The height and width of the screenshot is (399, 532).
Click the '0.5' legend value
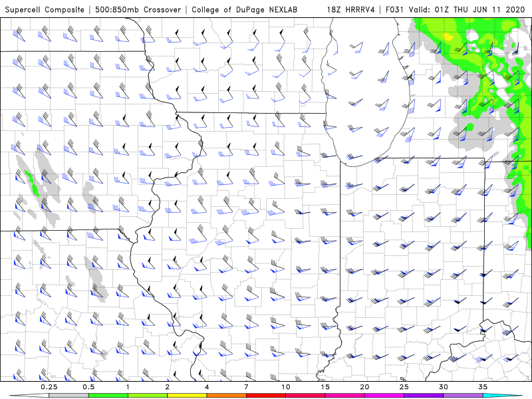(x=88, y=387)
